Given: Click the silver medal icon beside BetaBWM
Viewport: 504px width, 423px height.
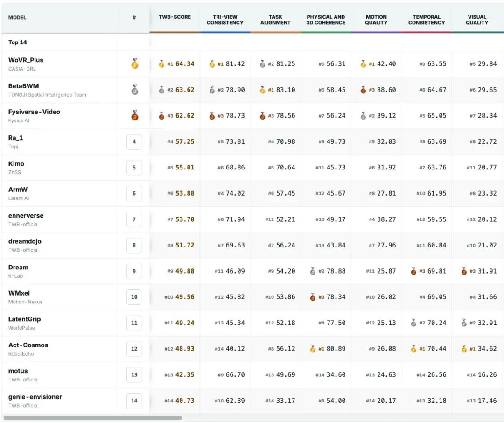Looking at the screenshot, I should pyautogui.click(x=135, y=90).
